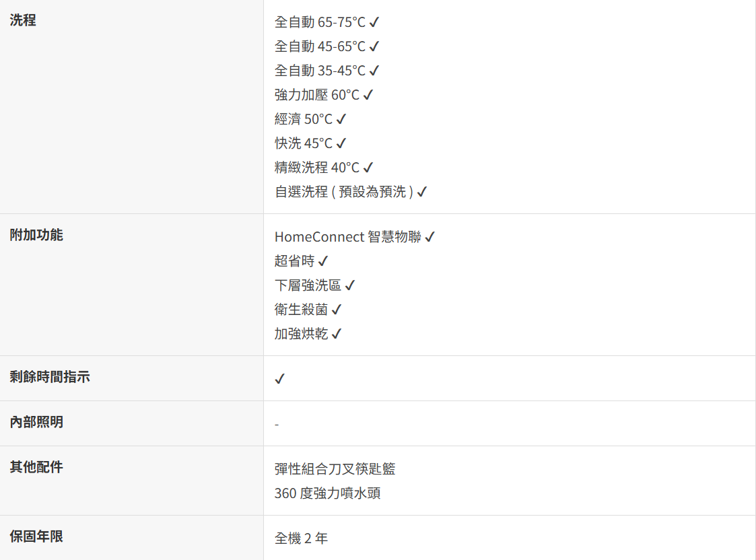The image size is (756, 560).
Task: Click the 其他配件 row header
Action: tap(36, 467)
